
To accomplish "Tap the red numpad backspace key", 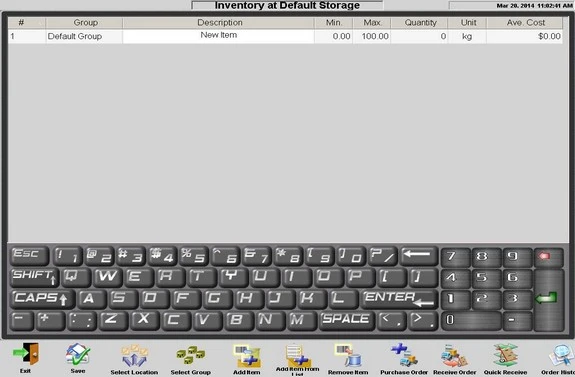I will click(x=548, y=257).
